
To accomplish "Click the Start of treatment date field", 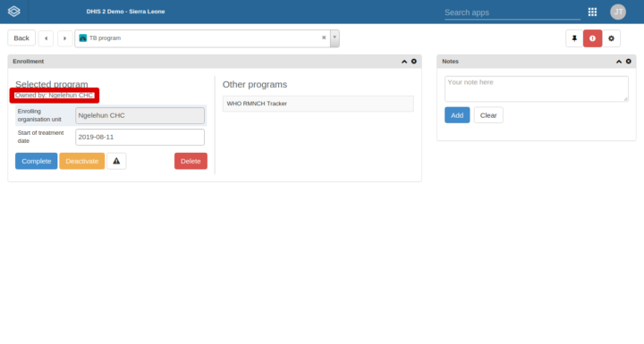I will tap(140, 137).
